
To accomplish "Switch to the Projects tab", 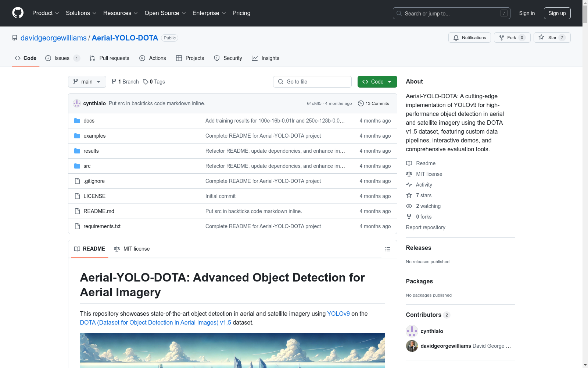I will pyautogui.click(x=190, y=58).
